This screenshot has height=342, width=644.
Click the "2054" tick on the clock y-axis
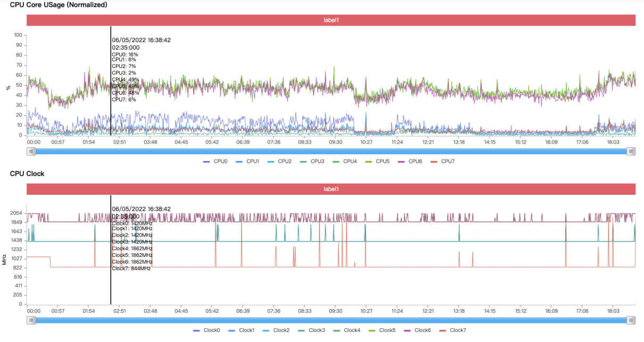(16, 213)
